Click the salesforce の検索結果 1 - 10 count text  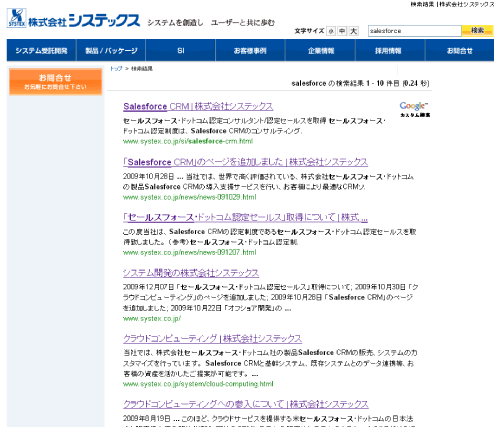tap(360, 83)
